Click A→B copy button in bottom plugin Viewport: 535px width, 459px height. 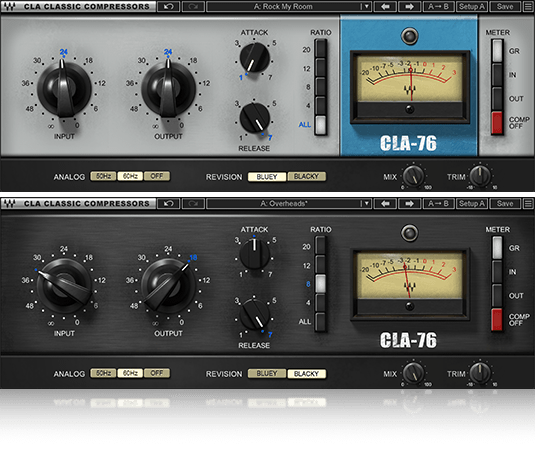point(438,204)
